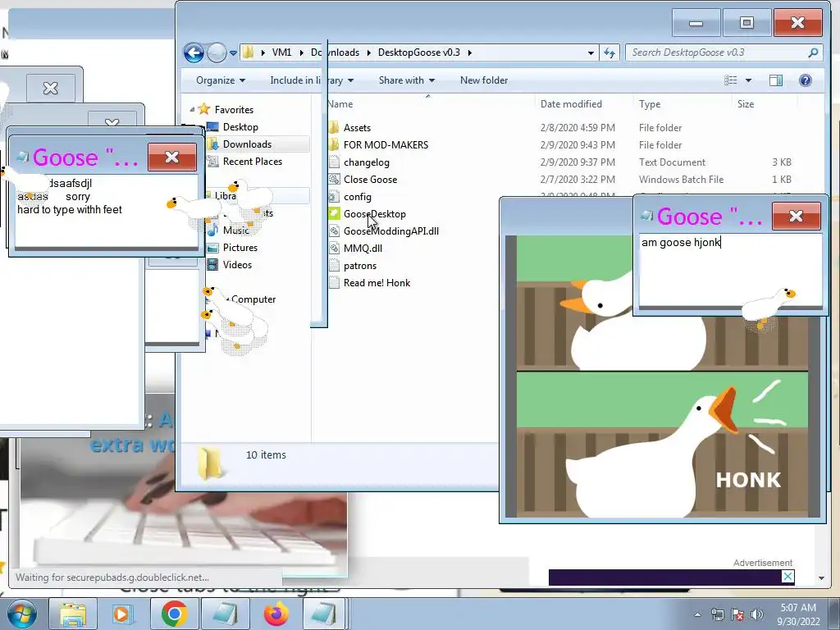Open Windows Media Player from the taskbar
840x630 pixels.
121,614
